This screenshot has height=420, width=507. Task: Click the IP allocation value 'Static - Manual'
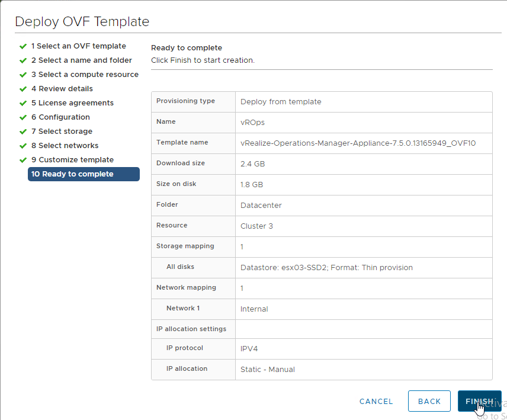pyautogui.click(x=267, y=370)
